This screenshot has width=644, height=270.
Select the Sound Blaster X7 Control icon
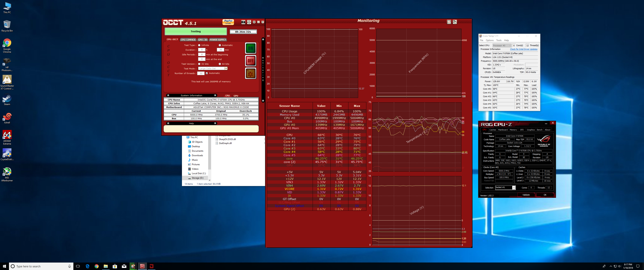(x=7, y=82)
